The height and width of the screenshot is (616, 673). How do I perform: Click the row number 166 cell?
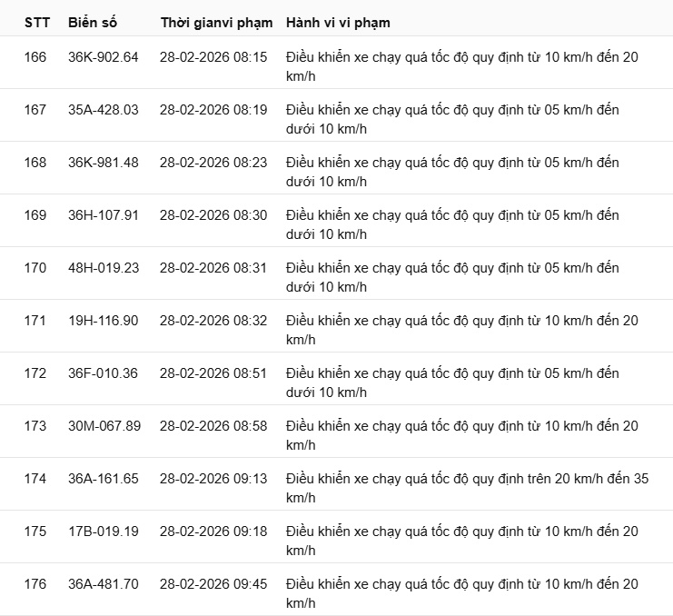click(x=35, y=57)
